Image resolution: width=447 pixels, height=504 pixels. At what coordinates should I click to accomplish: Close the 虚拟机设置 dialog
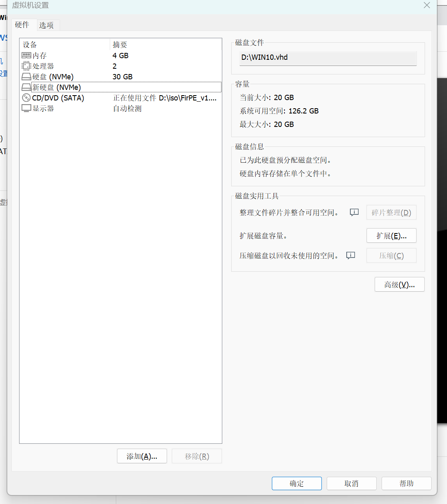pos(427,5)
